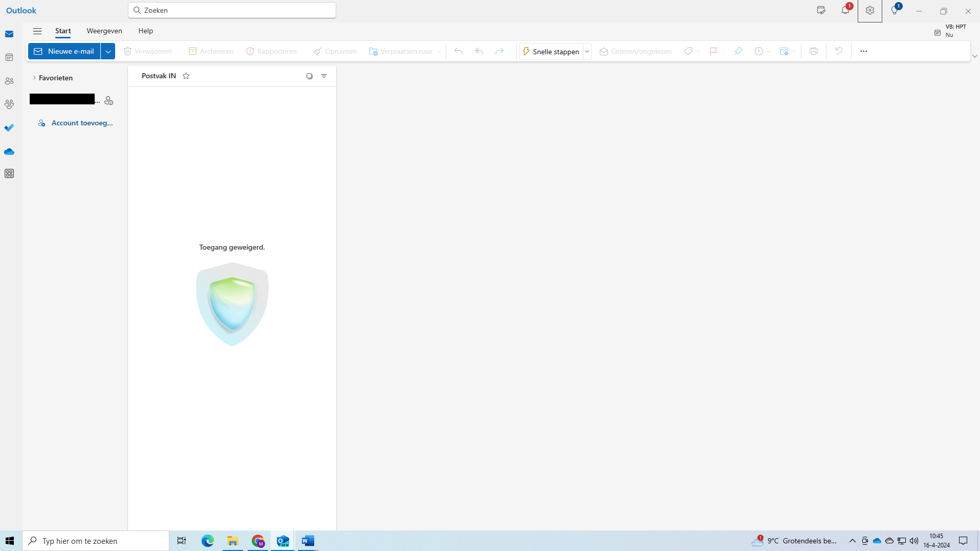Screen dimensions: 980x551
Task: Open dropdown arrow beside Nieuwe e-mail
Action: (x=108, y=51)
